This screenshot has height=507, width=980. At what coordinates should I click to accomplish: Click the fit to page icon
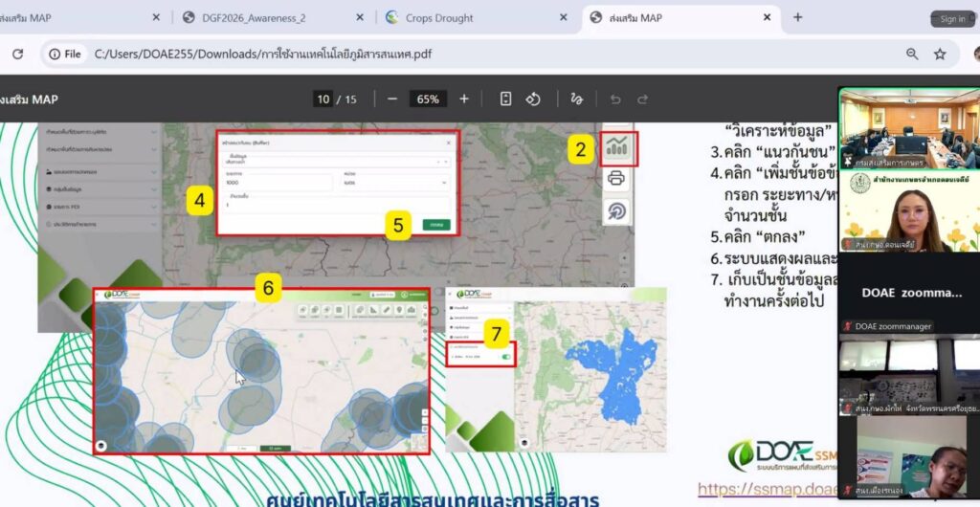(506, 99)
